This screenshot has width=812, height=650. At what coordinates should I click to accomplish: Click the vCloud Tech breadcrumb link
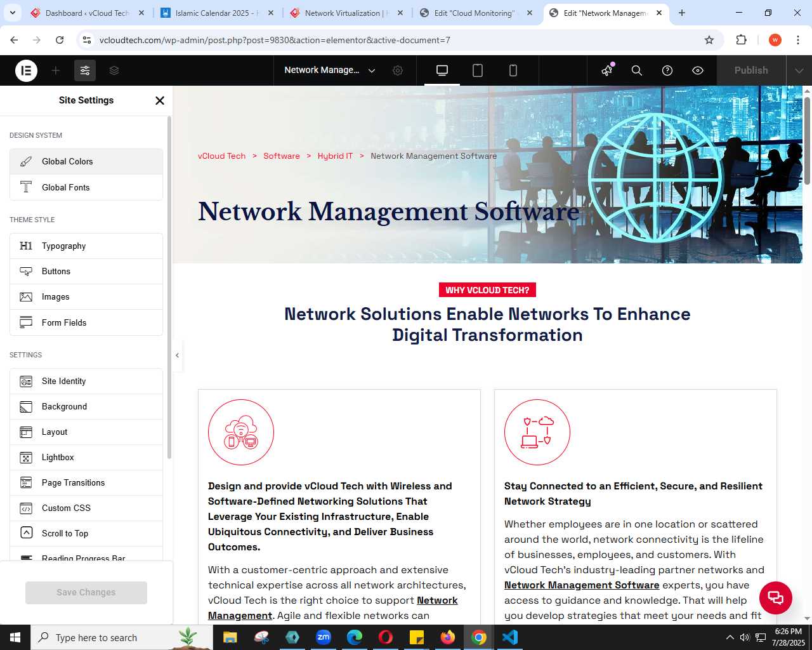pos(221,156)
